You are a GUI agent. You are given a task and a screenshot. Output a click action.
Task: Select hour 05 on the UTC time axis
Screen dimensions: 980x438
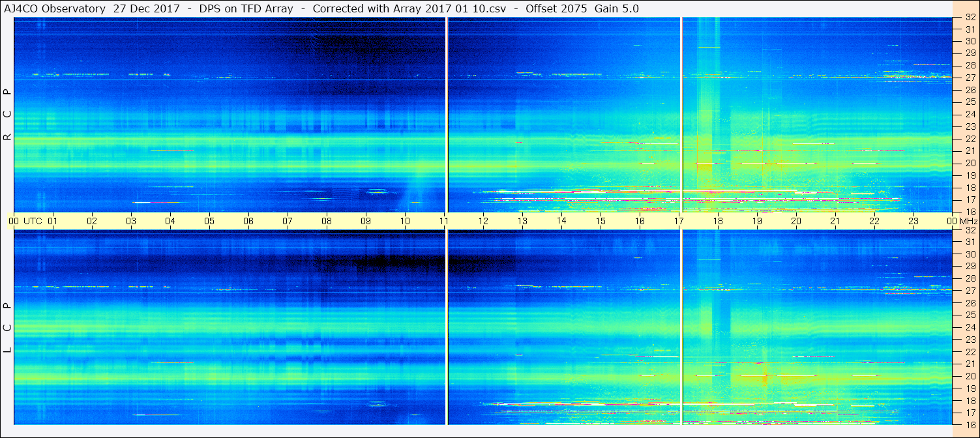click(209, 221)
